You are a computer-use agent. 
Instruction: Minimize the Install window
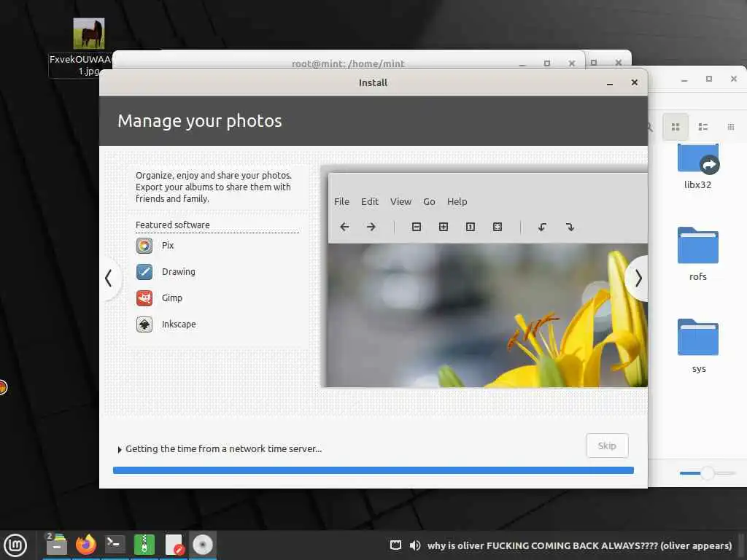point(610,83)
